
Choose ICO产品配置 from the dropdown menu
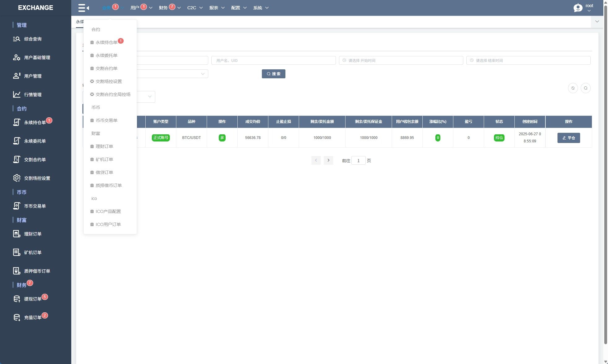click(108, 211)
